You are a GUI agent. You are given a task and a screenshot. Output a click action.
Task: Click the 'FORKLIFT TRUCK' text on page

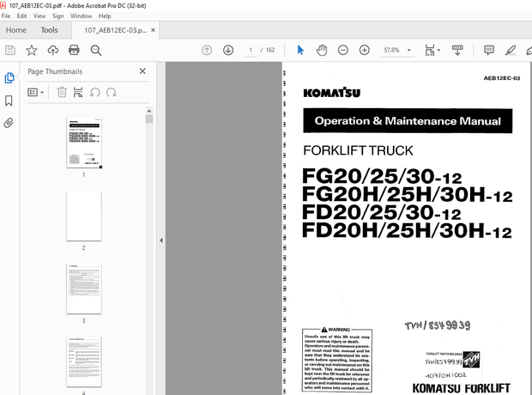click(x=358, y=150)
